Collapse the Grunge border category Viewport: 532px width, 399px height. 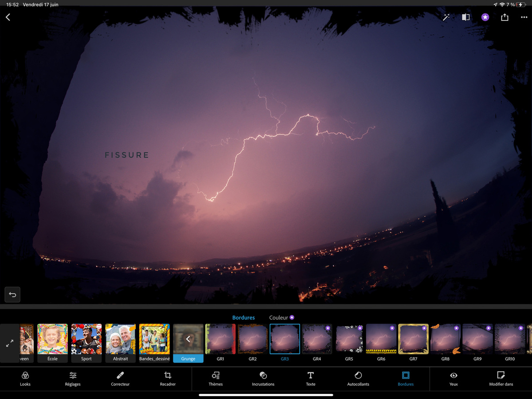click(188, 340)
